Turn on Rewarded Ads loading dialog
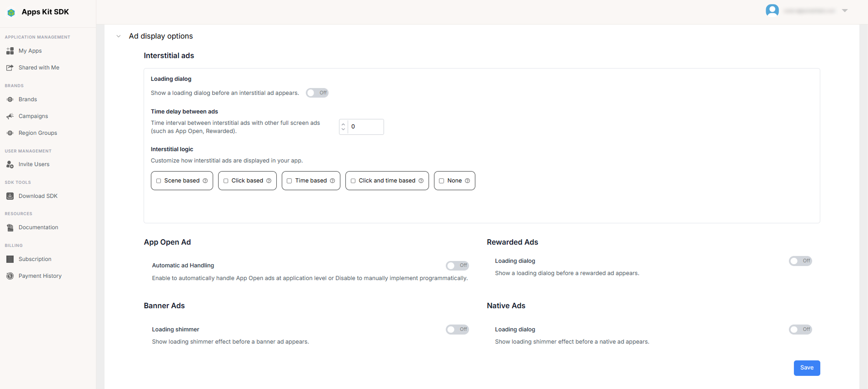 point(800,261)
